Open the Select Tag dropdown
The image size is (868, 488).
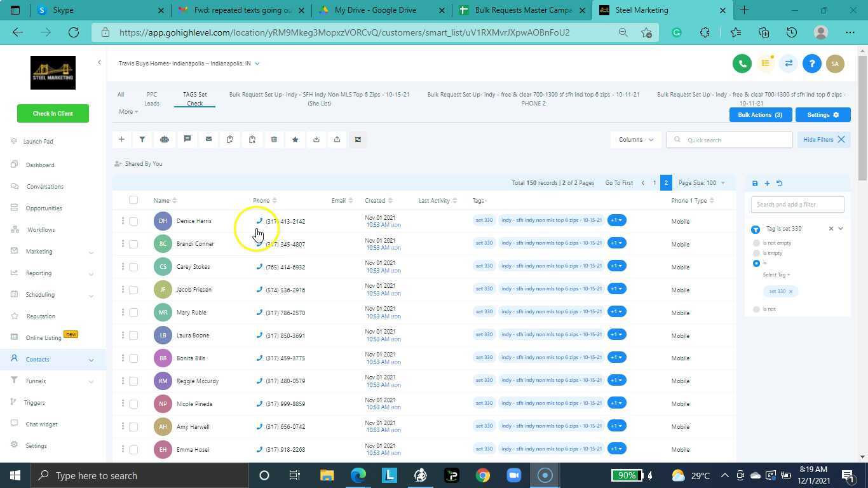(776, 275)
